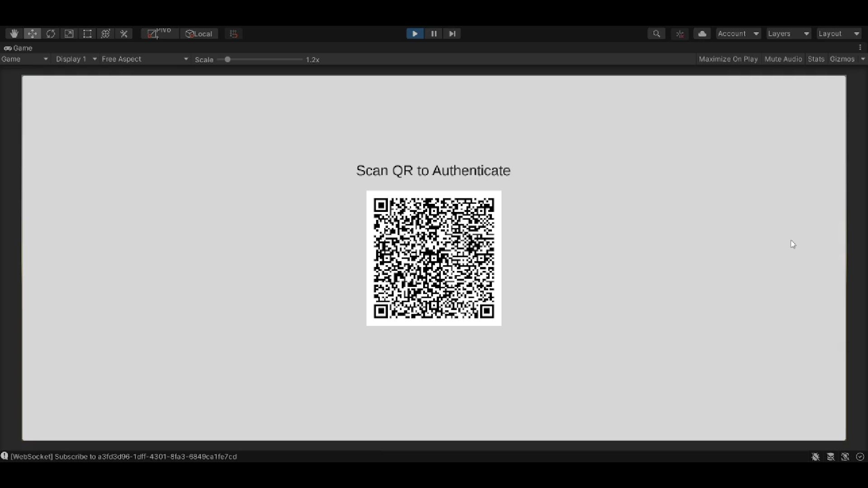Toggle Maximize On Play

tap(728, 59)
